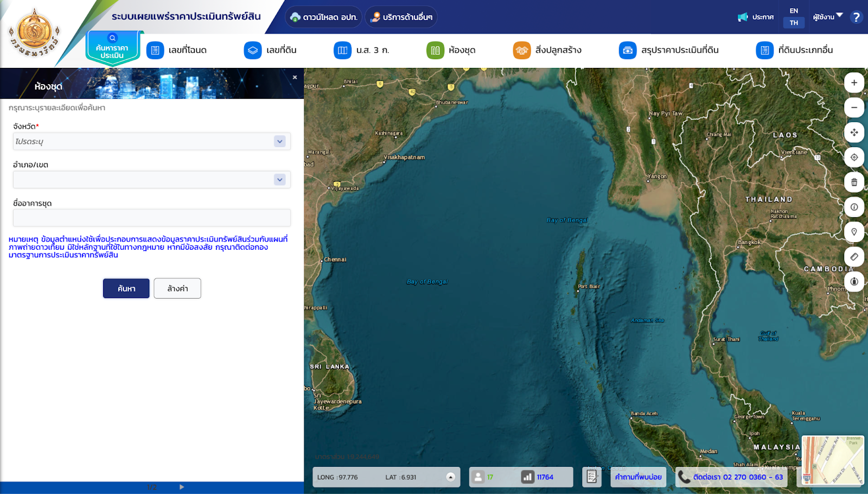Expand the LONG/LAT coordinates panel
Image resolution: width=868 pixels, height=494 pixels.
coord(450,477)
